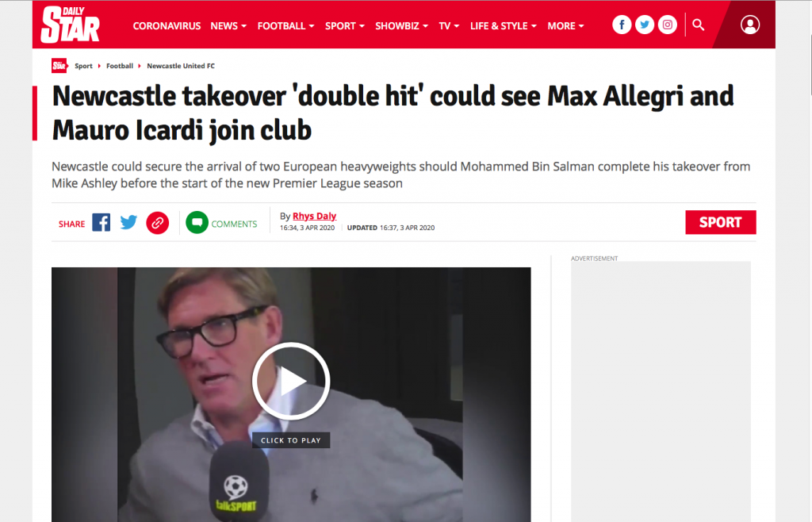Share article via Twitter share icon
This screenshot has width=812, height=522.
(x=129, y=223)
